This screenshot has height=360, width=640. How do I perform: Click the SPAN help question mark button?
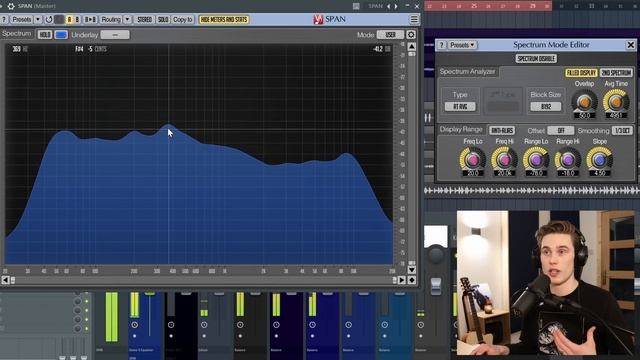pyautogui.click(x=4, y=20)
